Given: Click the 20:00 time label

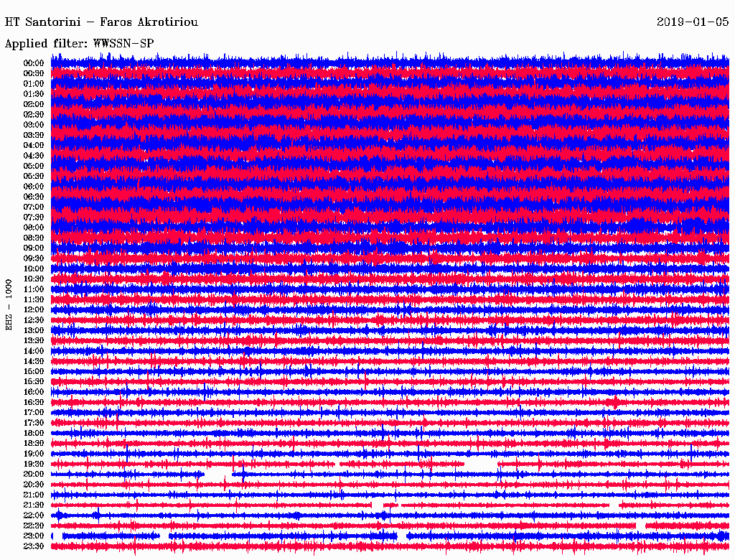Looking at the screenshot, I should click(x=33, y=474).
